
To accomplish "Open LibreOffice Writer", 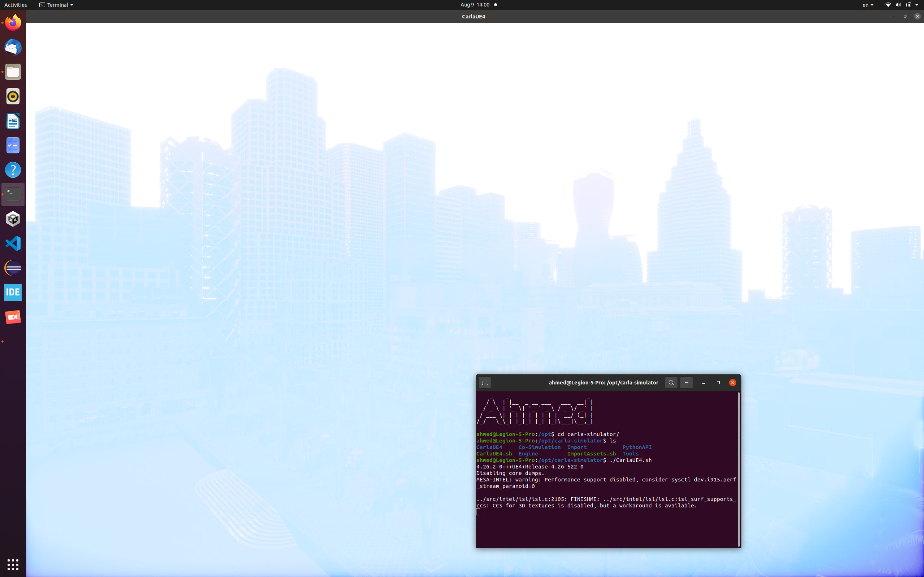I will 13,120.
